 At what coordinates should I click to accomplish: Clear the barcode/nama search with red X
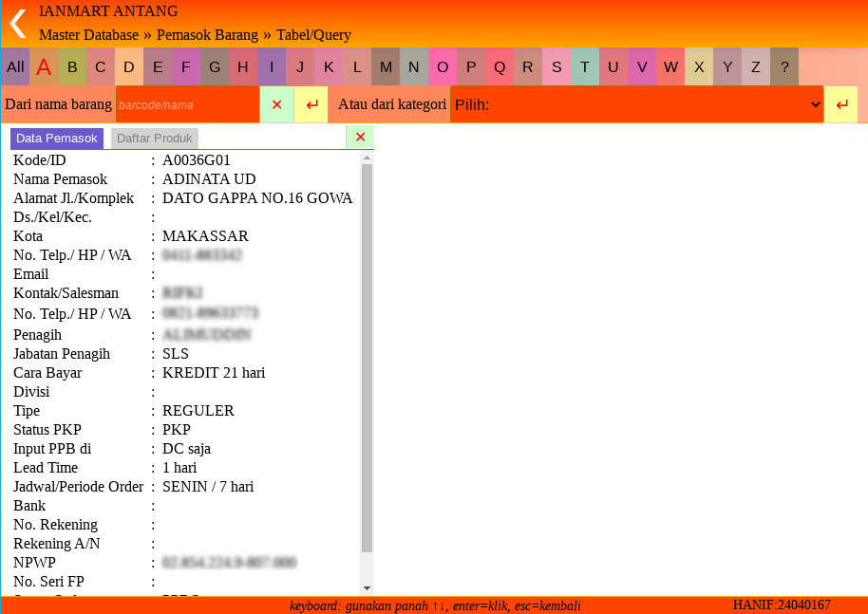(276, 104)
